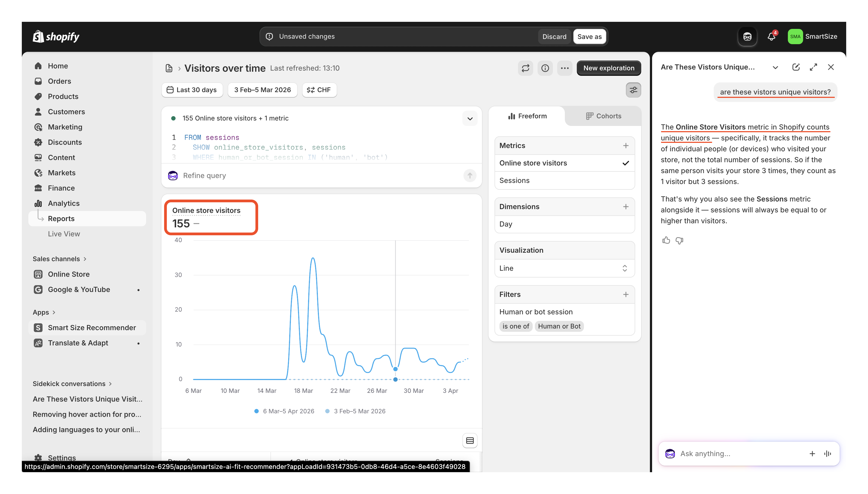
Task: Select the Sessions metric
Action: [x=514, y=180]
